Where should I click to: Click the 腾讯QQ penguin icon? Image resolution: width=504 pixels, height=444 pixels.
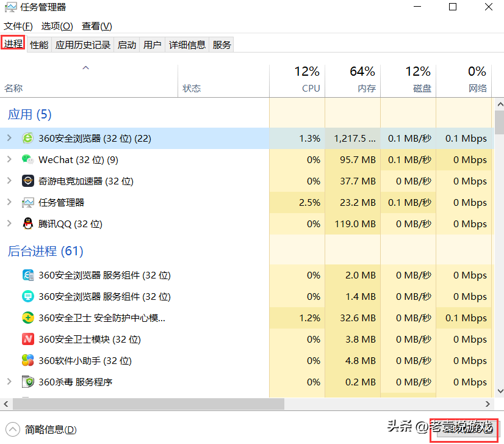point(27,224)
